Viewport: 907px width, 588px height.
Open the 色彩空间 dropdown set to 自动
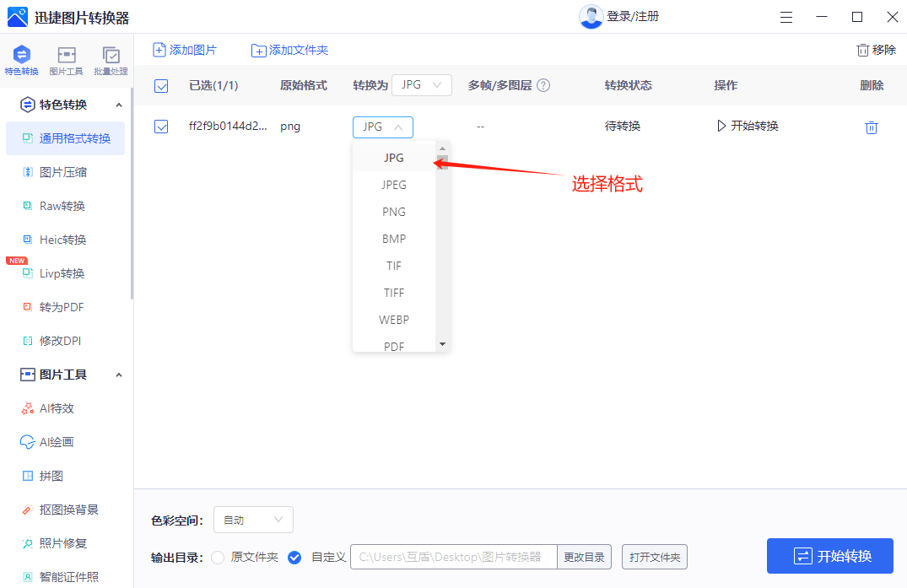pyautogui.click(x=253, y=519)
